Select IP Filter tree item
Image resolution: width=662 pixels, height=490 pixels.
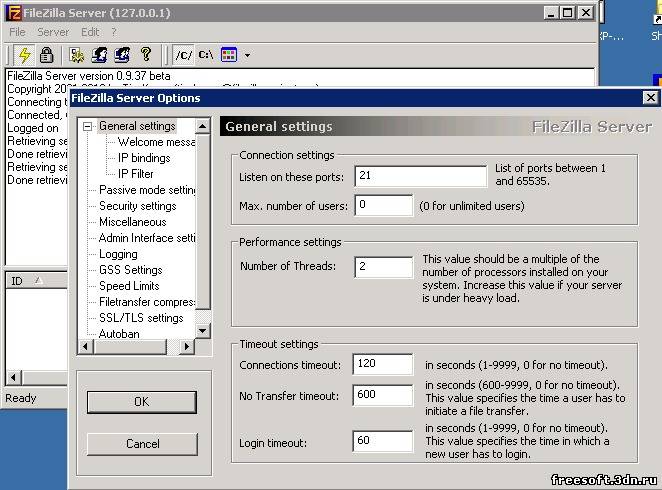pyautogui.click(x=136, y=174)
